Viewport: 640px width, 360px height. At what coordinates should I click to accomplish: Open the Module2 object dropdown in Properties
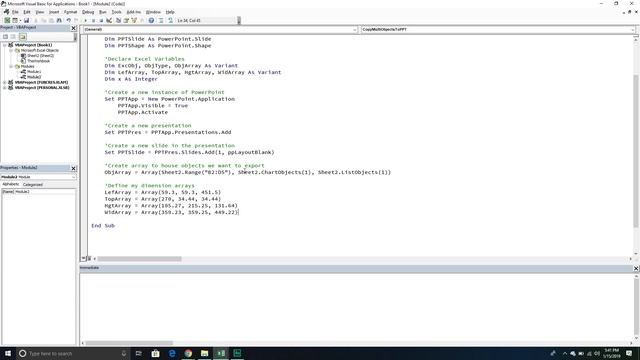tap(73, 177)
